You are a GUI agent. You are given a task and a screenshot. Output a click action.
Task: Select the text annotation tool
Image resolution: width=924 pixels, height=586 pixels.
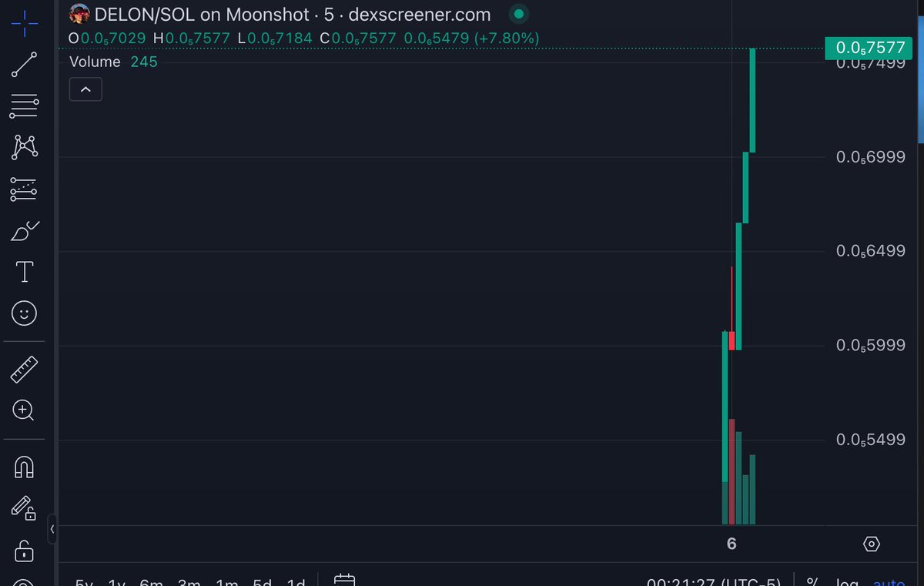click(25, 272)
